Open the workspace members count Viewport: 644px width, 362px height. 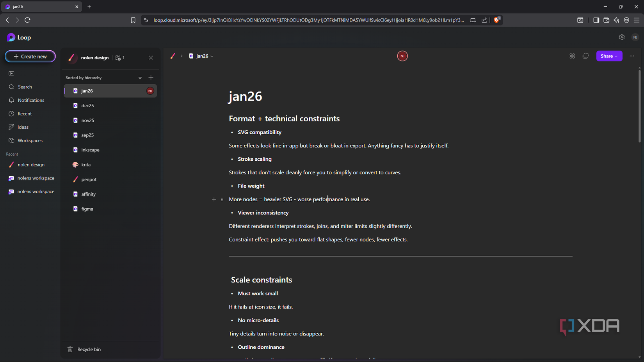(x=120, y=58)
